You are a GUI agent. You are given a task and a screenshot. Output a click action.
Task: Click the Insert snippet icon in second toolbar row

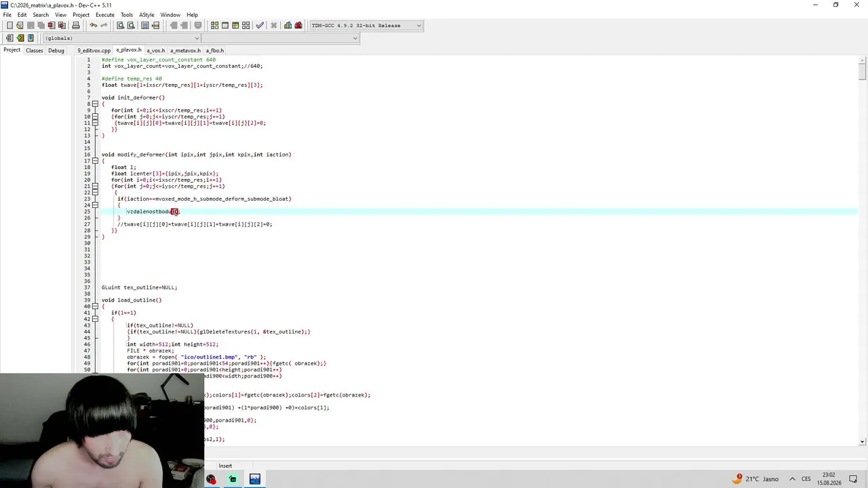point(9,38)
